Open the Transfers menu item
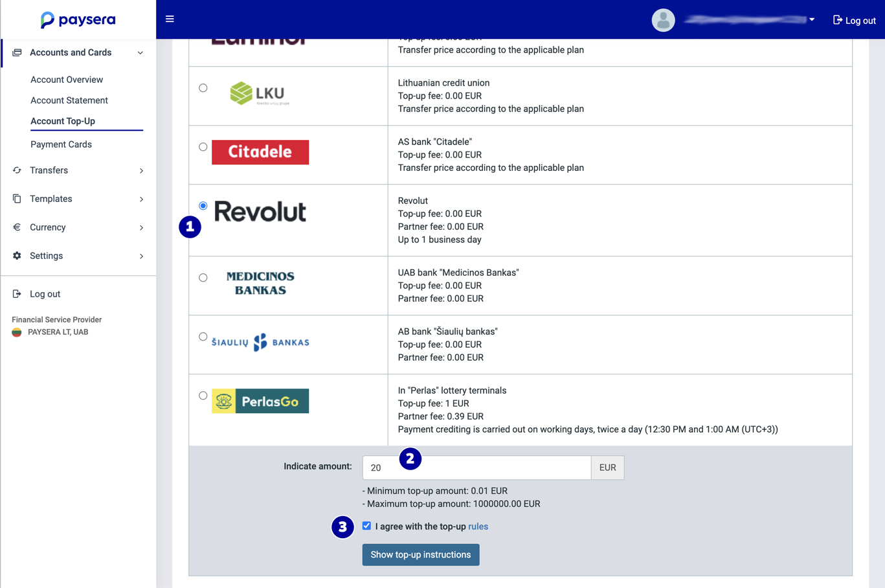The height and width of the screenshot is (588, 885). pyautogui.click(x=78, y=170)
